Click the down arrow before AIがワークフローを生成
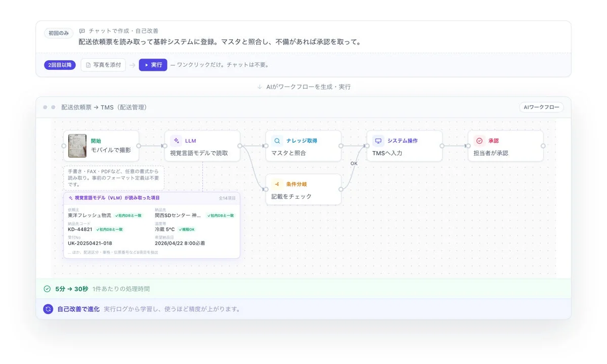Image resolution: width=607 pixels, height=364 pixels. tap(259, 87)
